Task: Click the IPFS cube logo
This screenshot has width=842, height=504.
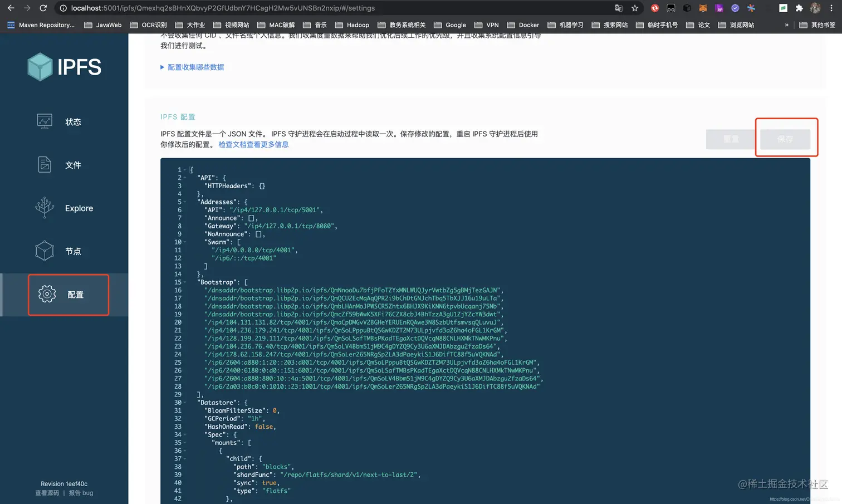Action: click(40, 67)
